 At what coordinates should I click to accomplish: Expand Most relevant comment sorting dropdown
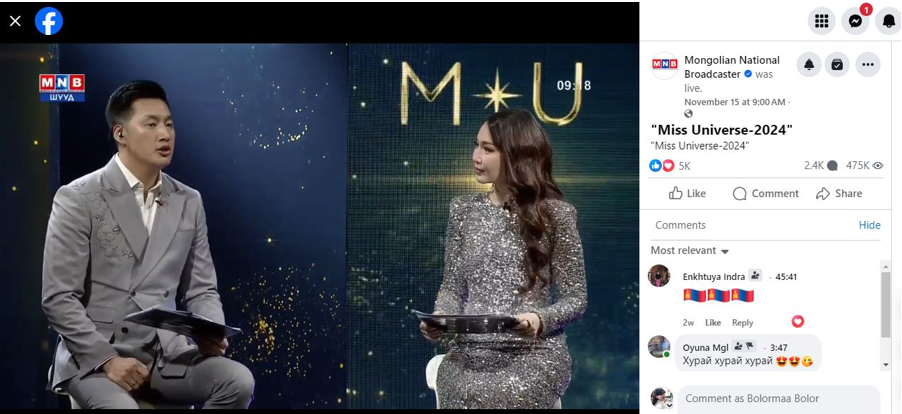click(690, 250)
